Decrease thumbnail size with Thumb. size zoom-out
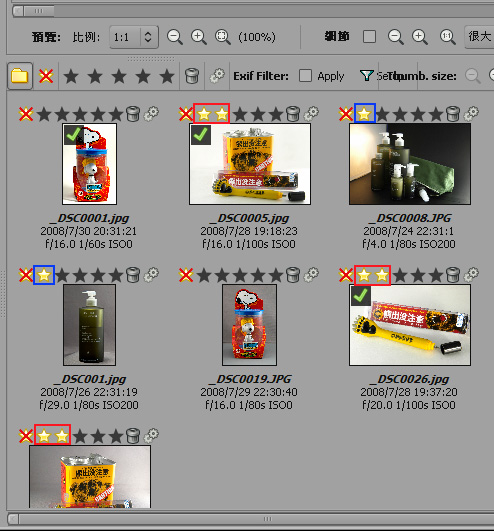This screenshot has height=531, width=494. (x=473, y=76)
